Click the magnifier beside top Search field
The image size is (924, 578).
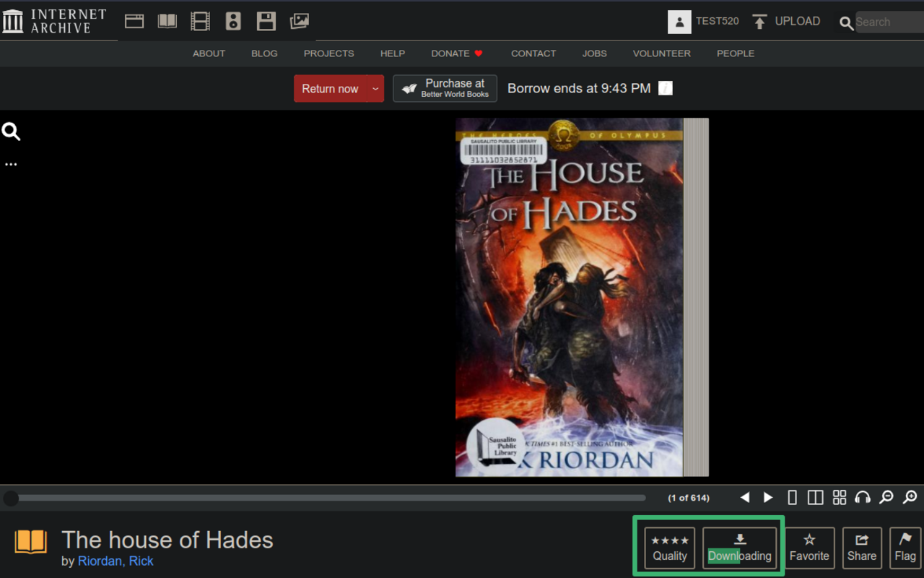pyautogui.click(x=846, y=23)
